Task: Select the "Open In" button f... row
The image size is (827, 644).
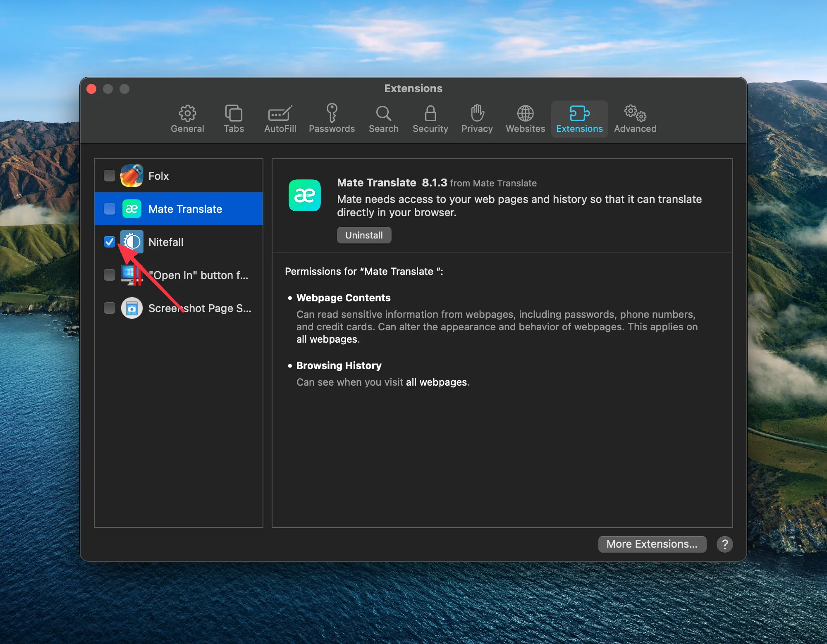Action: pos(179,275)
